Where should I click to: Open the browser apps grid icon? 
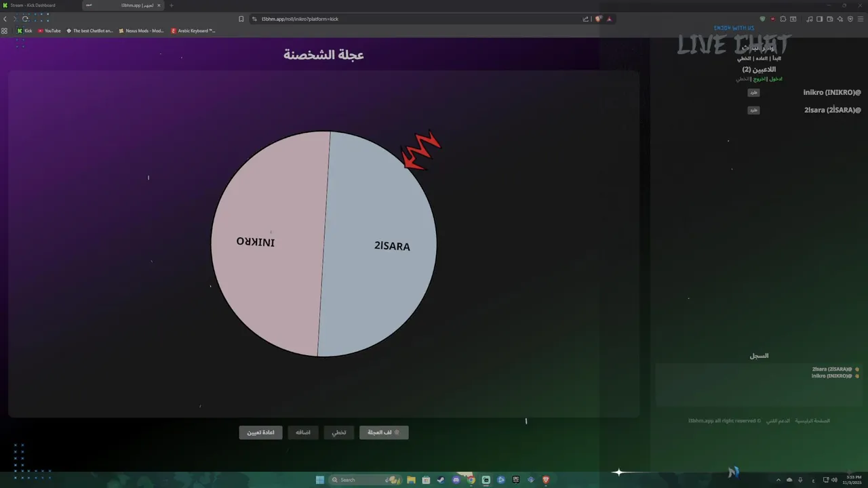[x=5, y=30]
